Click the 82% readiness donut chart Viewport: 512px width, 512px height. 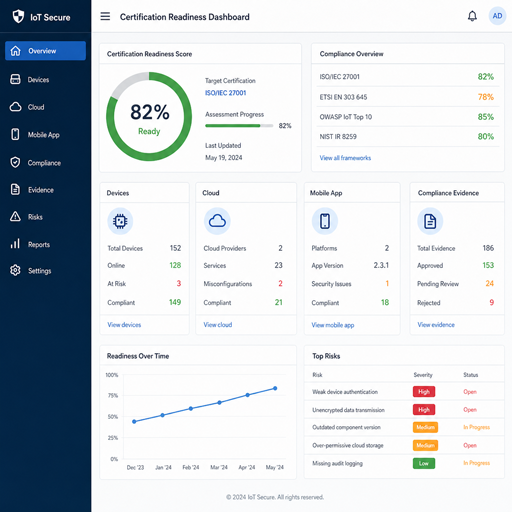149,116
